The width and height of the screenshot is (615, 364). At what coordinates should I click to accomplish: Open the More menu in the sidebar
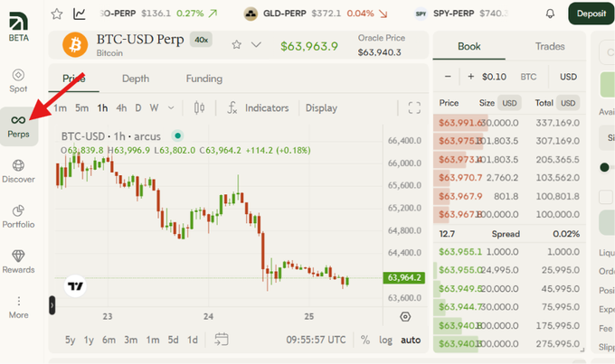coord(18,307)
